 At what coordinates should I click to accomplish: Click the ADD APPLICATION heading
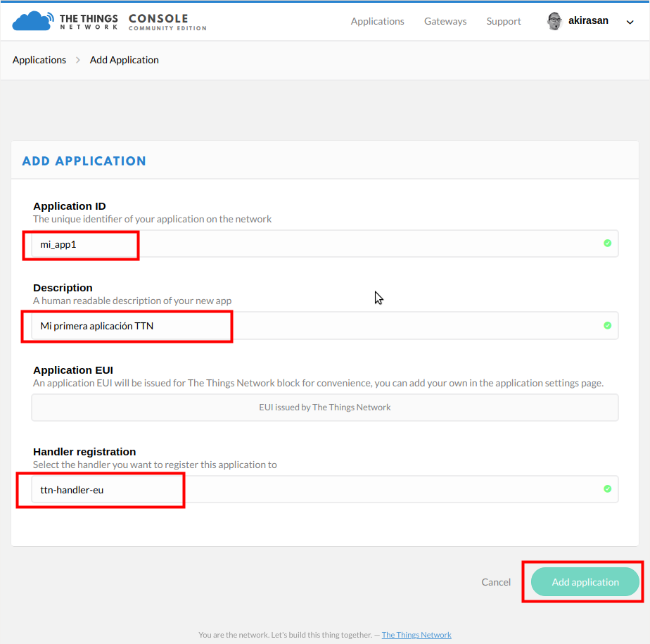coord(84,161)
